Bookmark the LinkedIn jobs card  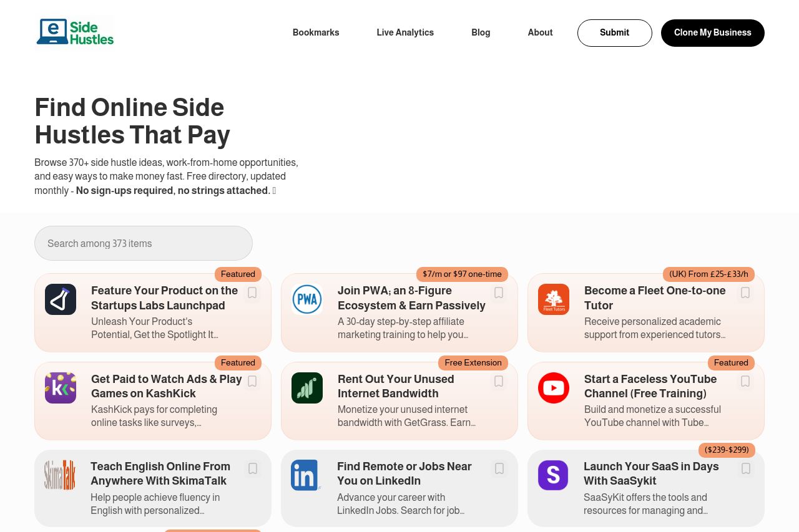click(499, 469)
